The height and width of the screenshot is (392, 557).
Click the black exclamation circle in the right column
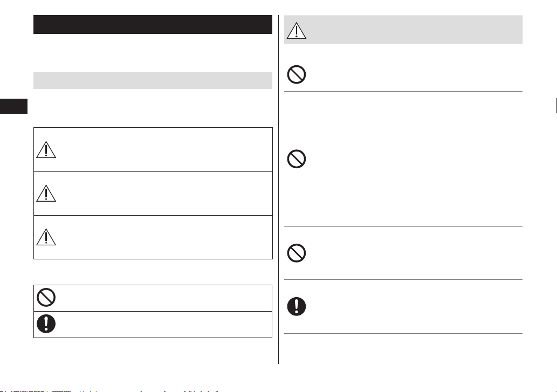296,306
